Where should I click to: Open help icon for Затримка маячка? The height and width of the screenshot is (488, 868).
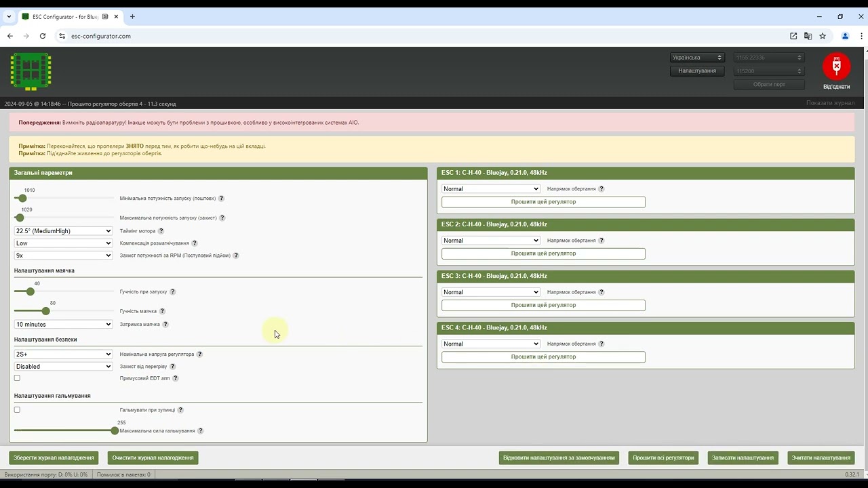tap(165, 325)
